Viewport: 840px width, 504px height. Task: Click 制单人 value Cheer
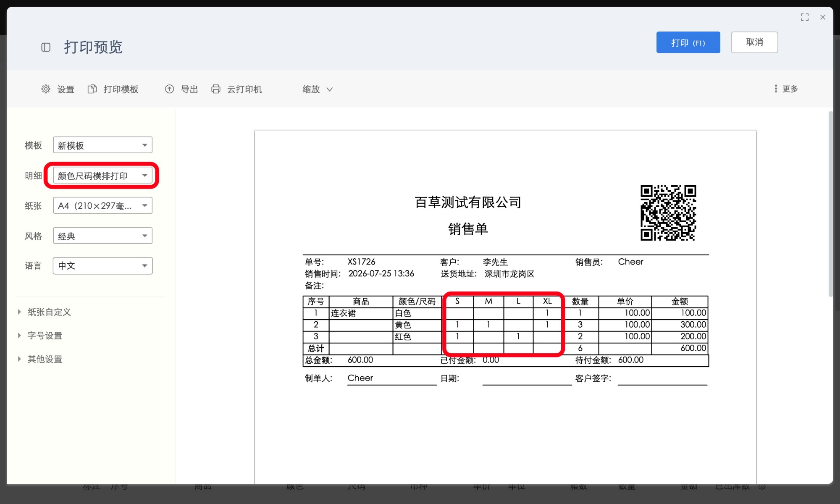coord(360,378)
